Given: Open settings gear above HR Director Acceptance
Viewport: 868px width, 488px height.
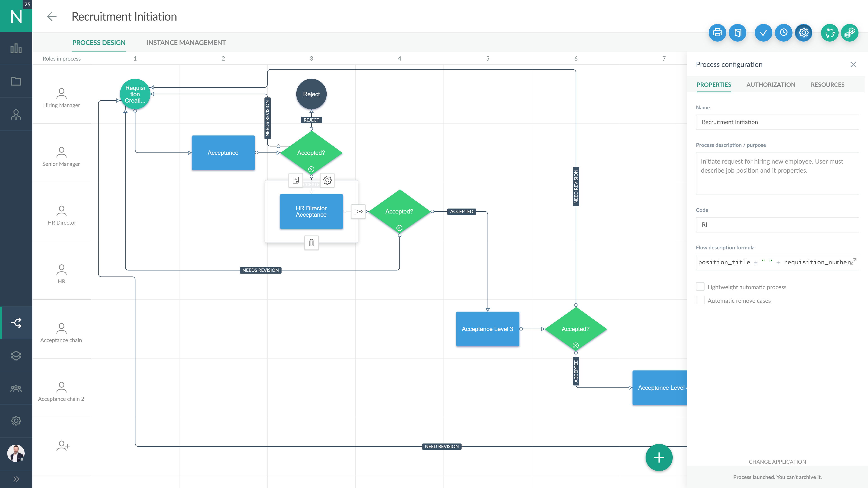Looking at the screenshot, I should (x=327, y=180).
